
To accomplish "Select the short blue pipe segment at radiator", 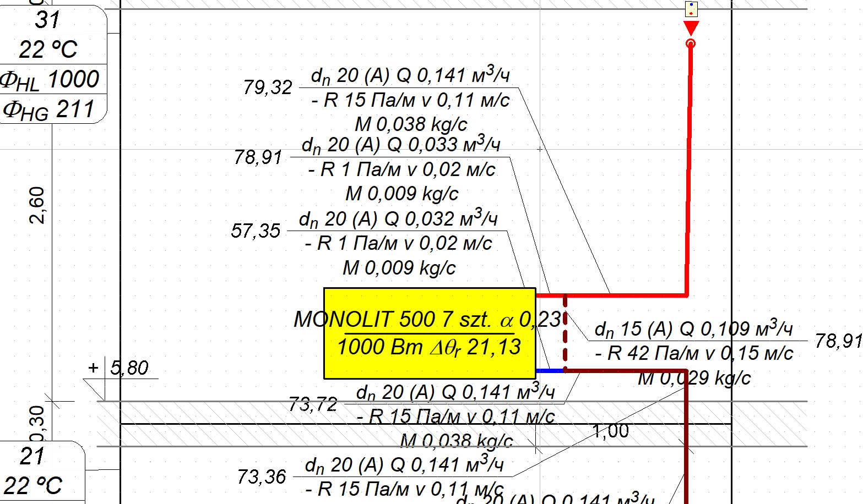I will pyautogui.click(x=550, y=370).
